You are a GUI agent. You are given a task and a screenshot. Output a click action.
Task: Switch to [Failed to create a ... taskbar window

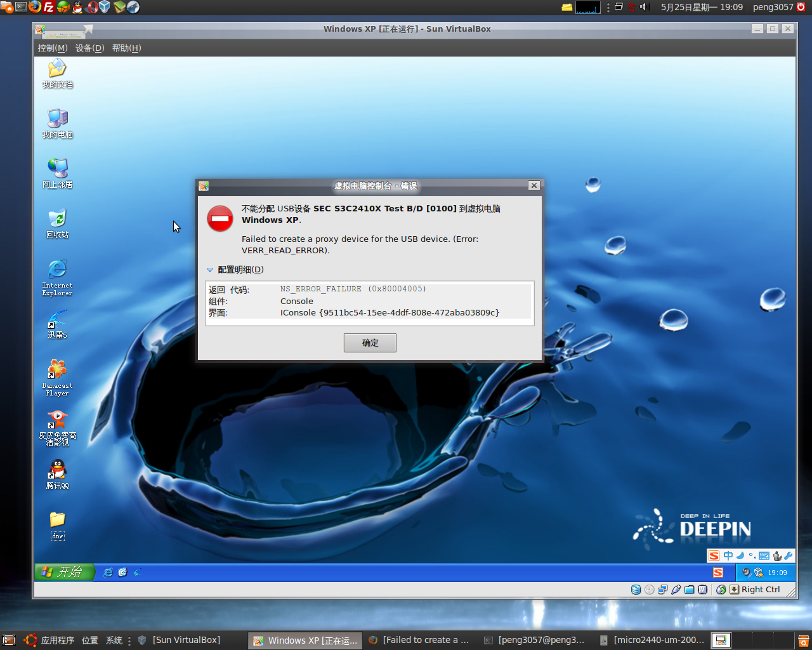(x=419, y=640)
